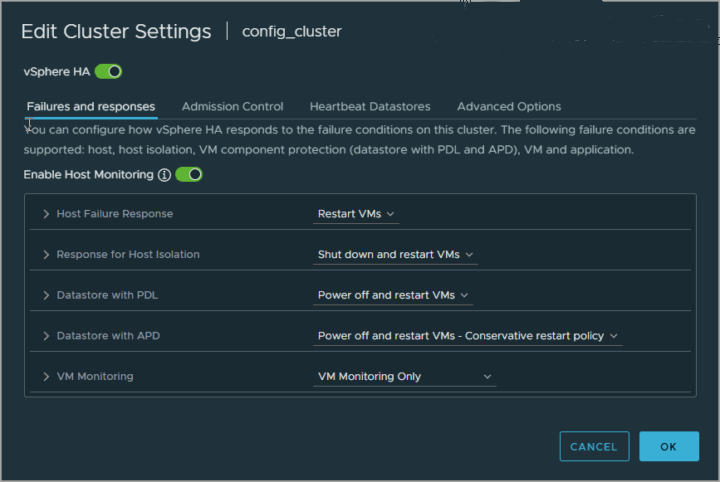The width and height of the screenshot is (720, 482).
Task: Switch to Failures and responses tab
Action: [x=91, y=106]
